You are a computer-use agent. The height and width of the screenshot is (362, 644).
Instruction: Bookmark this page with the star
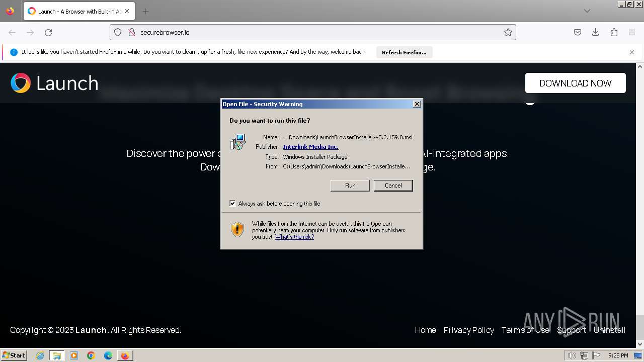508,32
